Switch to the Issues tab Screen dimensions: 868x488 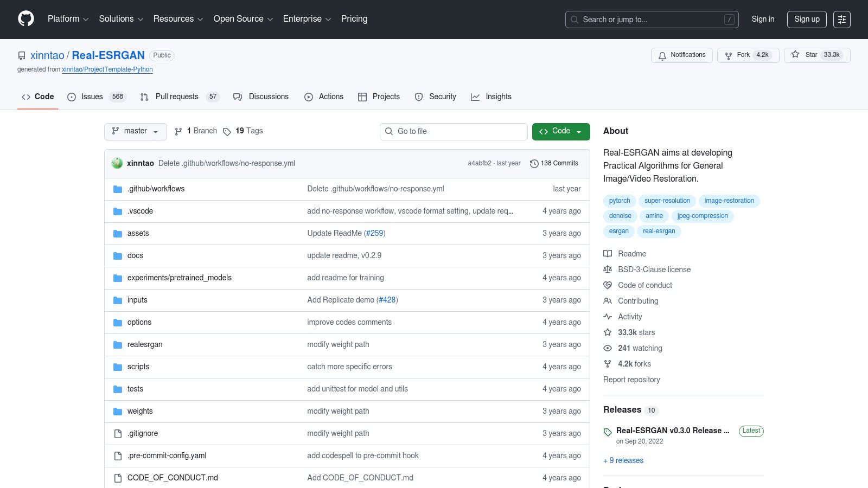point(92,97)
